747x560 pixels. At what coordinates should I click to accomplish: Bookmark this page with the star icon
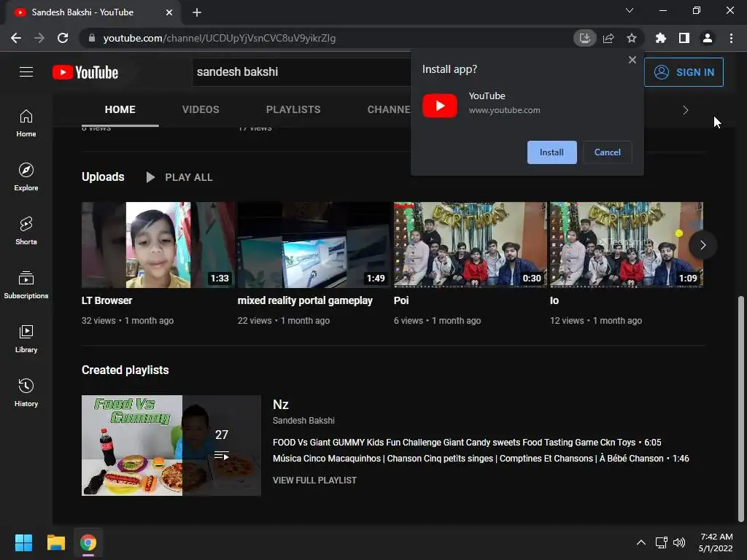(x=632, y=38)
